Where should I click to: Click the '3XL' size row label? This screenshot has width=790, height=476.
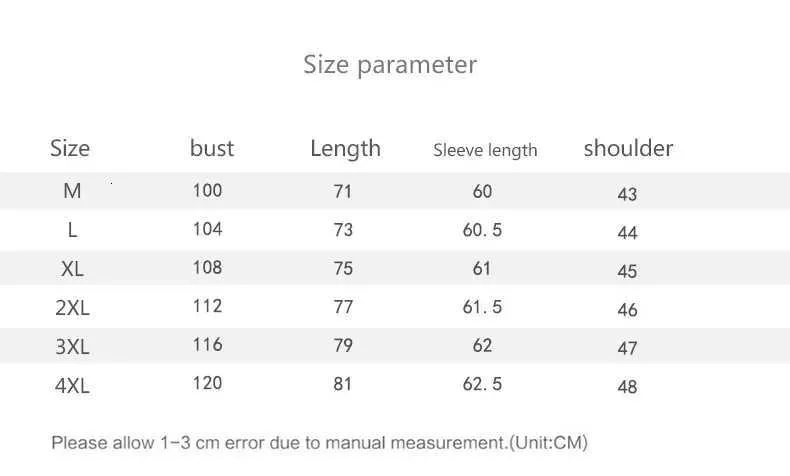pyautogui.click(x=72, y=347)
